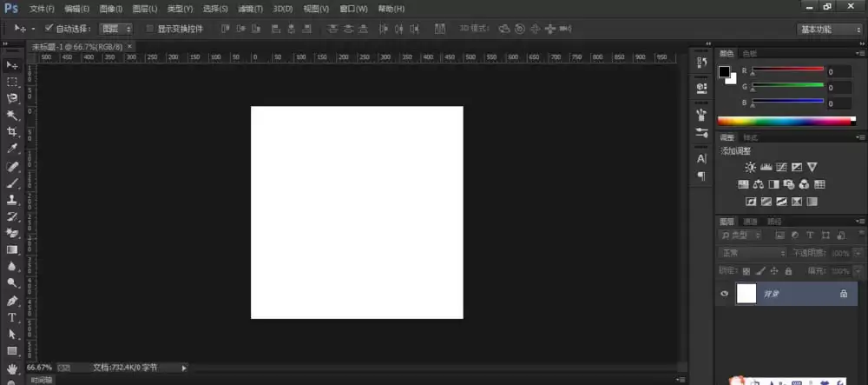The image size is (868, 385).
Task: Add a Black & White adjustment
Action: (774, 184)
